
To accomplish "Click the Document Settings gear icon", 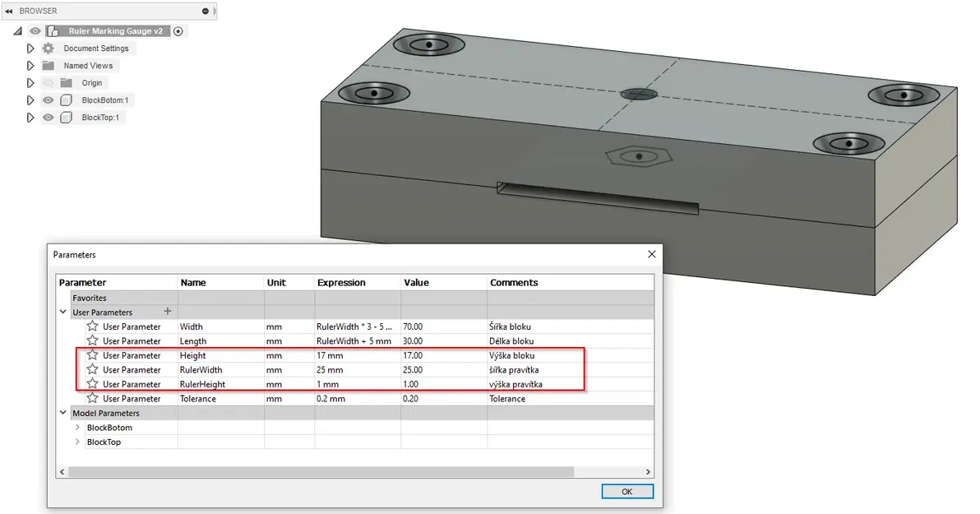I will click(49, 49).
